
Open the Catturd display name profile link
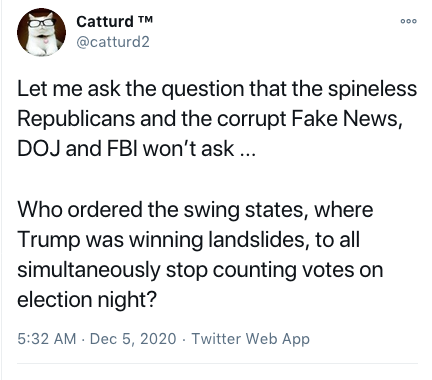(x=105, y=22)
